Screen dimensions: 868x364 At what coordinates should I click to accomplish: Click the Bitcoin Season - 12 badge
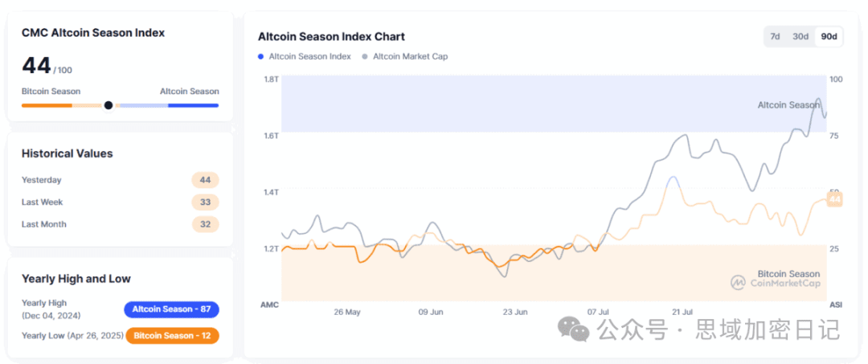pyautogui.click(x=172, y=336)
